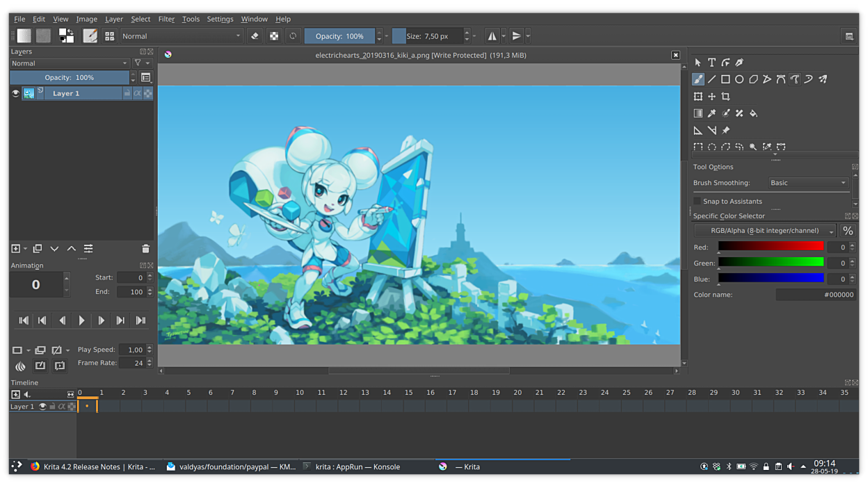Select the Fill bucket tool

[753, 113]
